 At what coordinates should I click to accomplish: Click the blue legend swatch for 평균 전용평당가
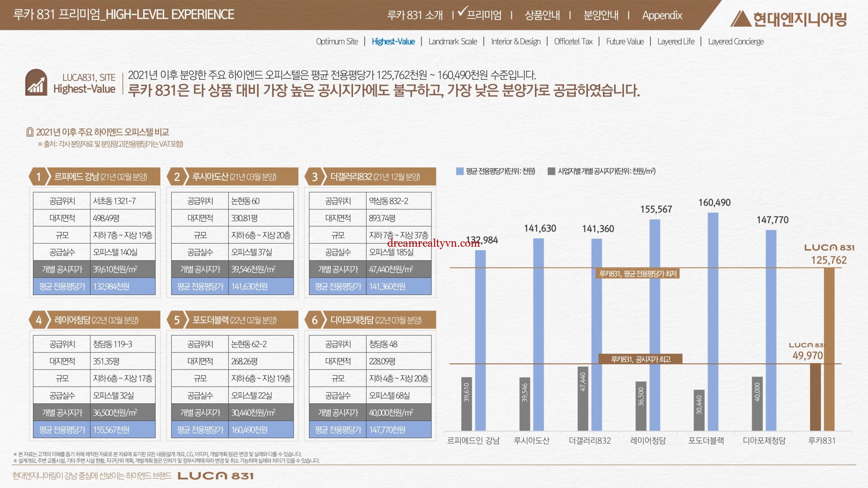[x=460, y=171]
